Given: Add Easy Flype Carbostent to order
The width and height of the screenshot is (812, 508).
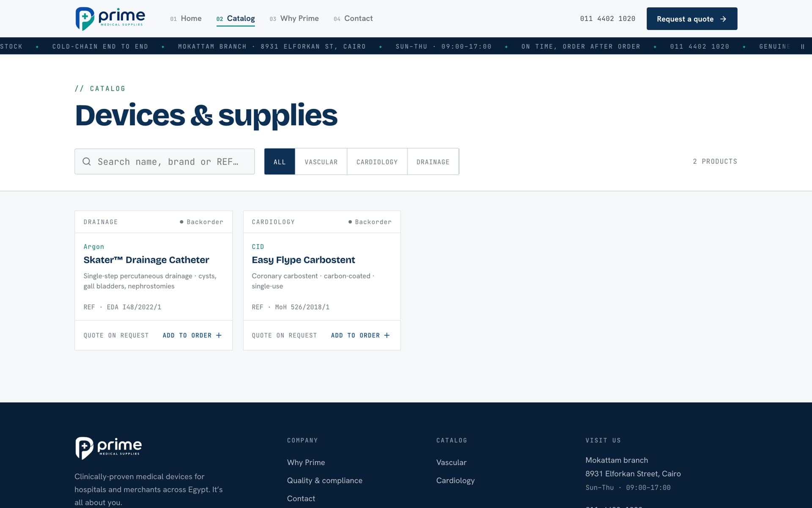Looking at the screenshot, I should 360,335.
